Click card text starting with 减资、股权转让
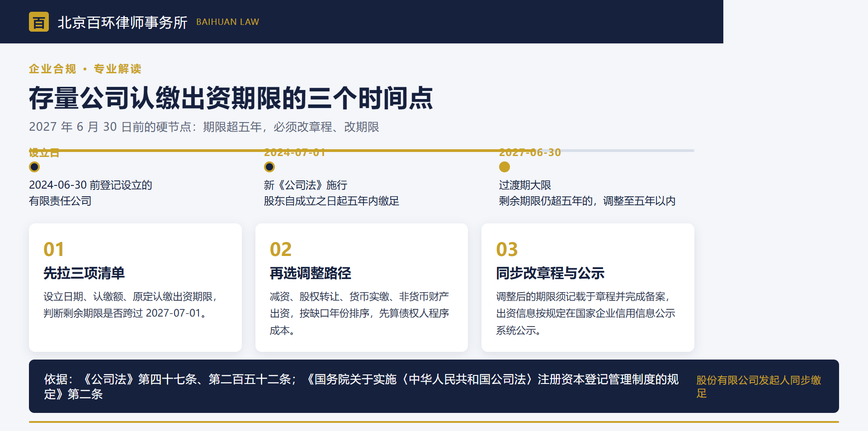Screen dimensions: 868x431 pos(359,313)
